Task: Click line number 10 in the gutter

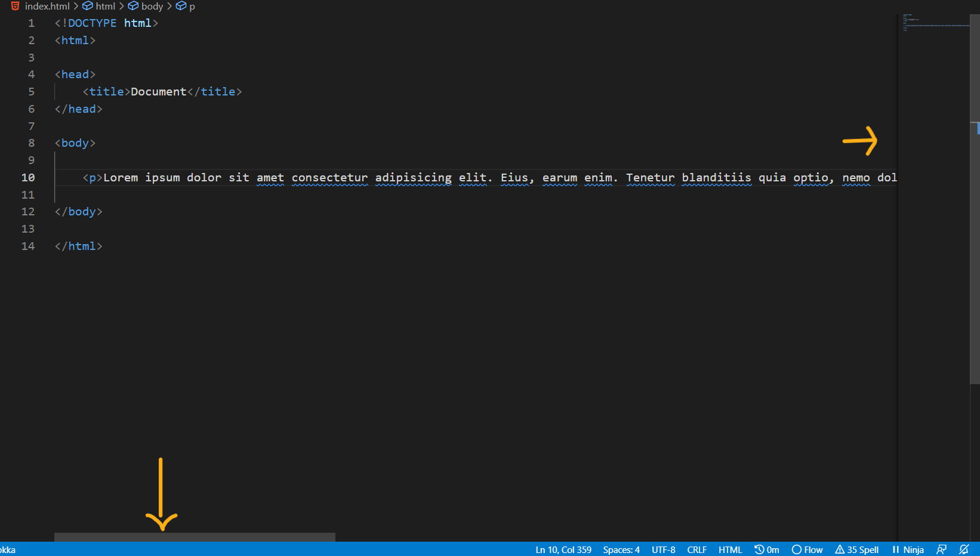Action: (28, 178)
